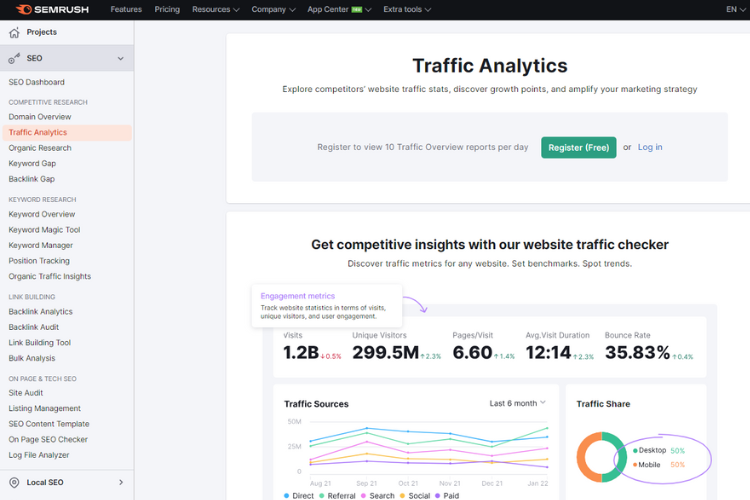Screen dimensions: 750x500
Task: Open Domain Overview
Action: pos(40,117)
